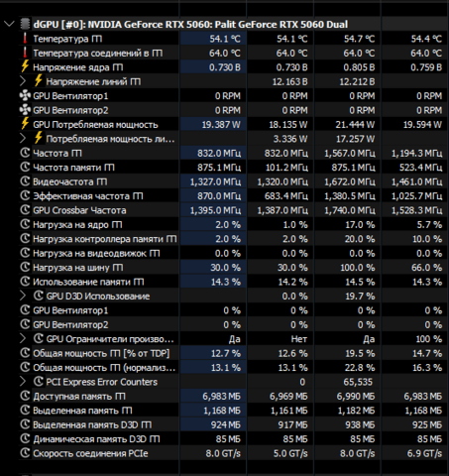Click lightning icon of GPU Потребляемая мощность

click(25, 124)
